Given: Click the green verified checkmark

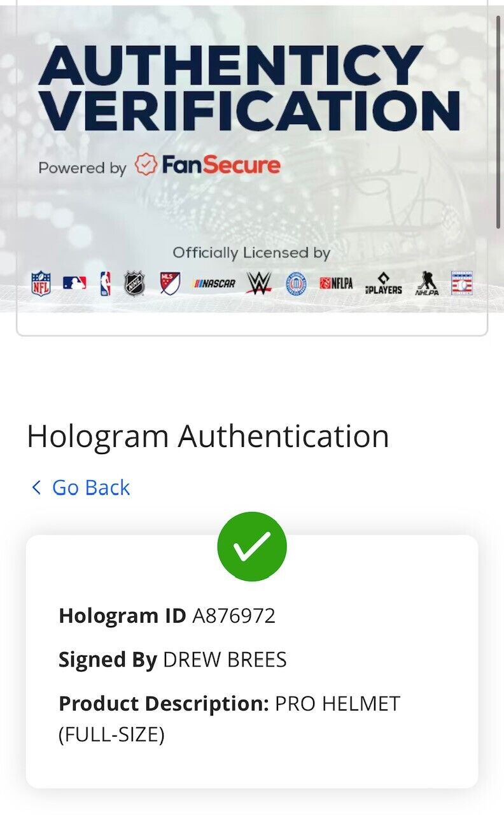Looking at the screenshot, I should [252, 546].
